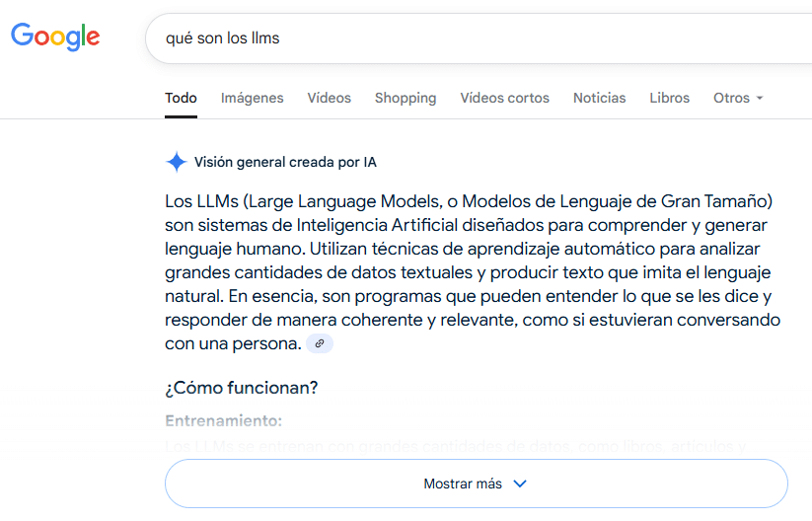This screenshot has width=812, height=521.
Task: Switch to the Imágenes tab
Action: 252,98
